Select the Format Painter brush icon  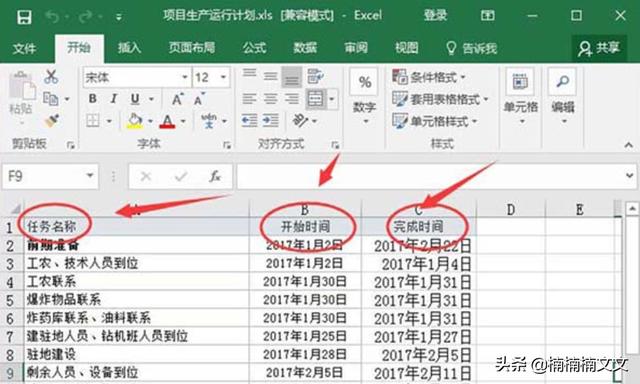click(52, 121)
